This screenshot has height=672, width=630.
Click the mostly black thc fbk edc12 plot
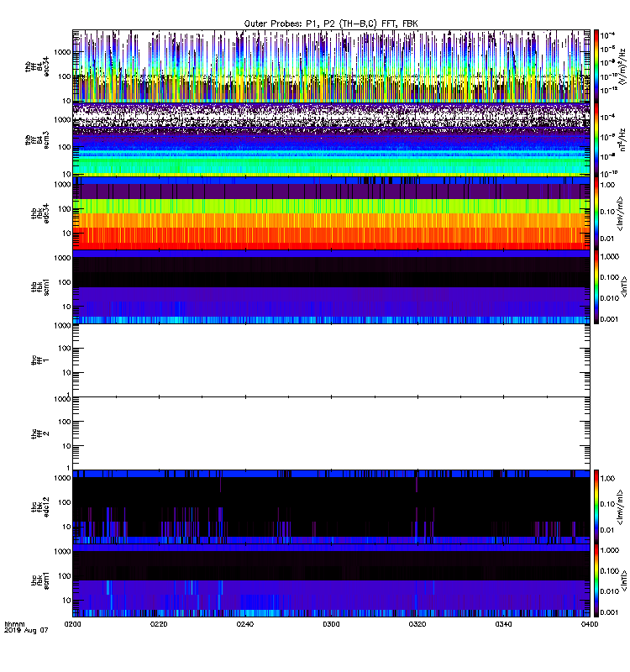click(x=331, y=507)
